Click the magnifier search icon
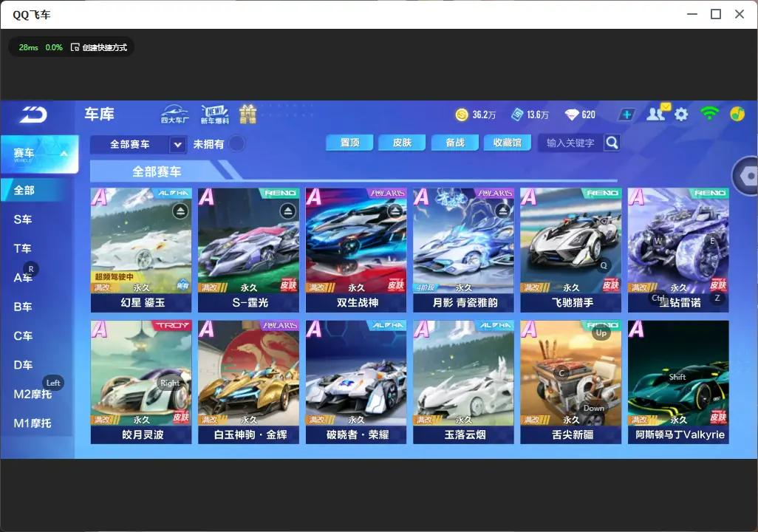 (x=612, y=143)
